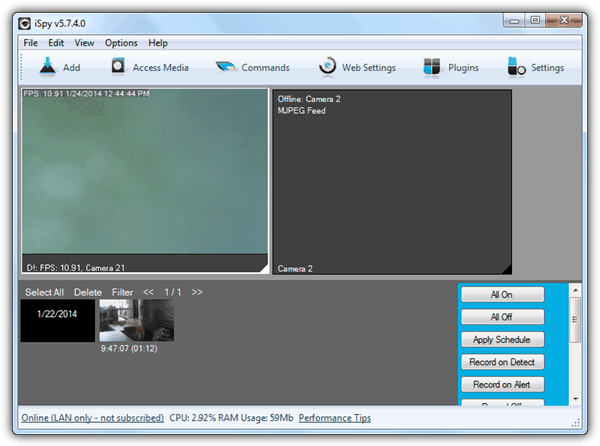
Task: Click Select All in media panel
Action: pyautogui.click(x=44, y=292)
